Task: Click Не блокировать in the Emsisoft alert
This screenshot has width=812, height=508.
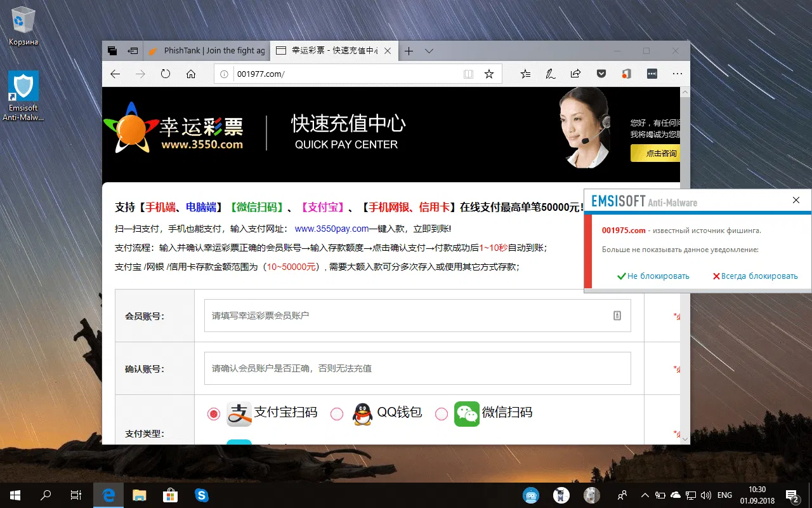Action: click(x=653, y=276)
